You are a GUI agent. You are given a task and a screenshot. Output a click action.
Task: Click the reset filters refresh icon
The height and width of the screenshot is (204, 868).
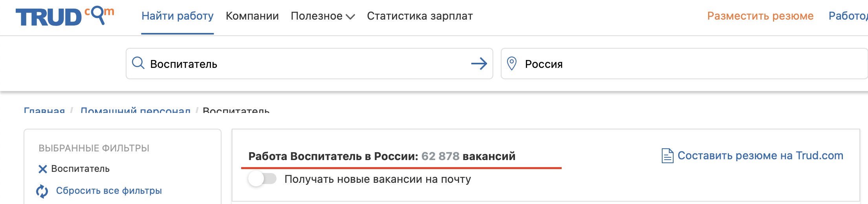click(42, 191)
